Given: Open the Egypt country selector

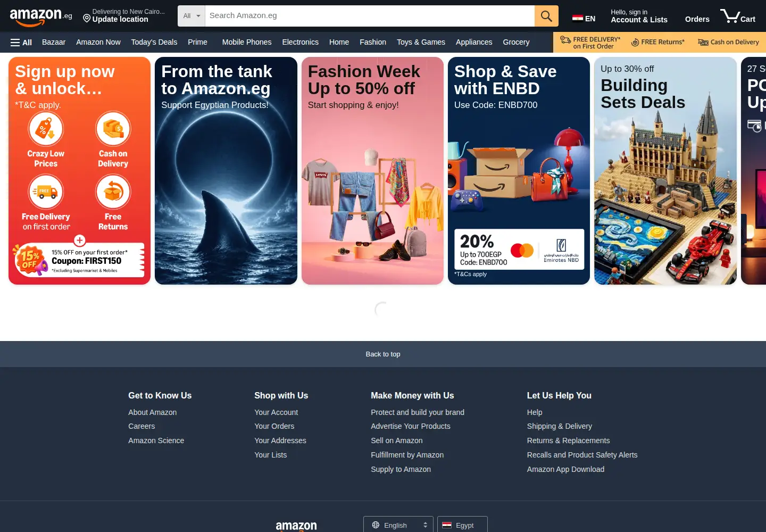Looking at the screenshot, I should [462, 525].
